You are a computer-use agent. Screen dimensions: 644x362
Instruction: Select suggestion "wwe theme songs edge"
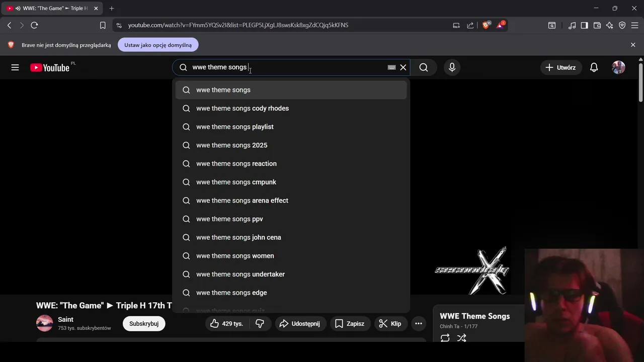[291, 293]
